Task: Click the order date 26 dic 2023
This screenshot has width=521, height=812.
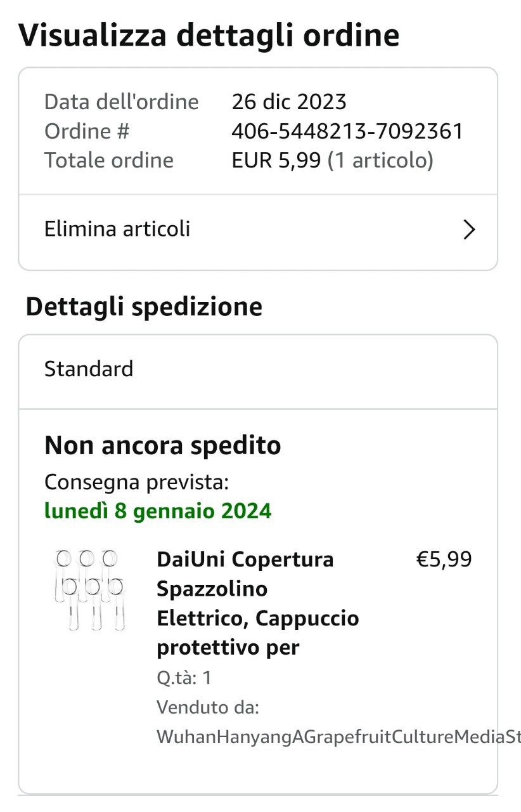Action: coord(289,101)
